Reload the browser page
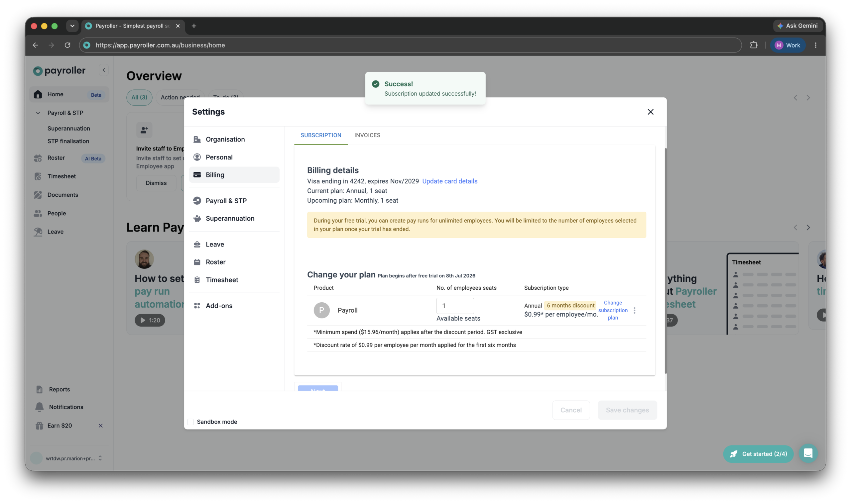The image size is (851, 504). coord(67,45)
